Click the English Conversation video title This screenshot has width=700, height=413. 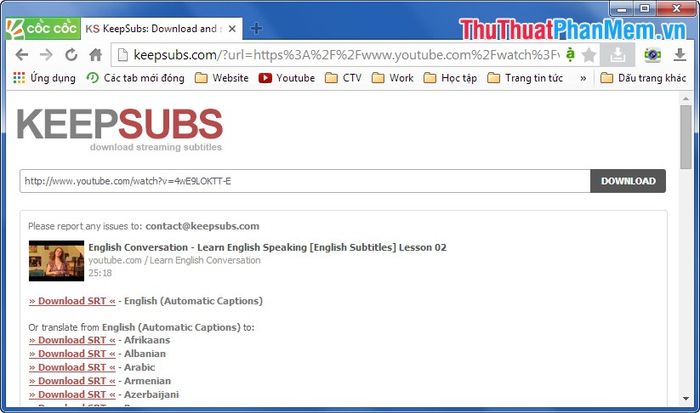267,247
